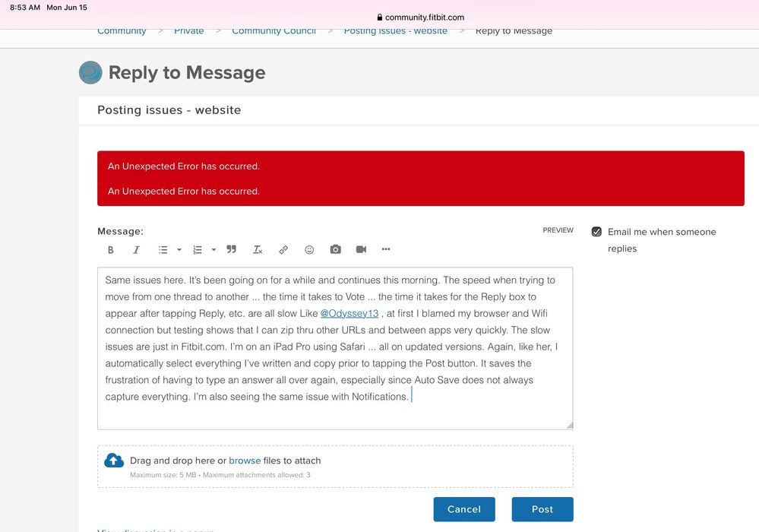759x532 pixels.
Task: Click 'Posting issues - website' thread title
Action: click(x=169, y=110)
